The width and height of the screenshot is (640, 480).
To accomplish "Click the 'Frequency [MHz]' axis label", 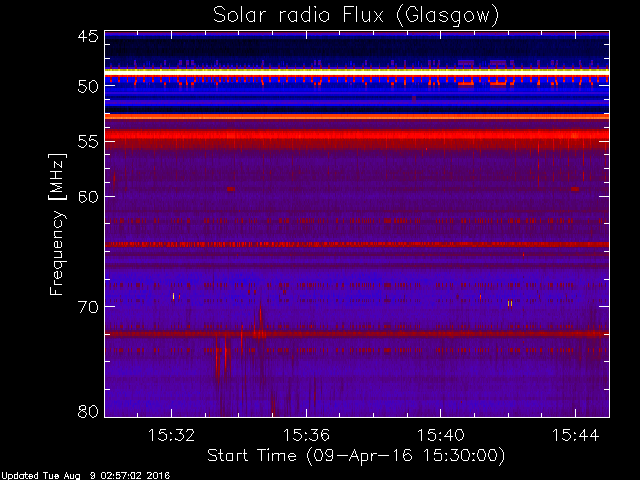I will point(57,224).
